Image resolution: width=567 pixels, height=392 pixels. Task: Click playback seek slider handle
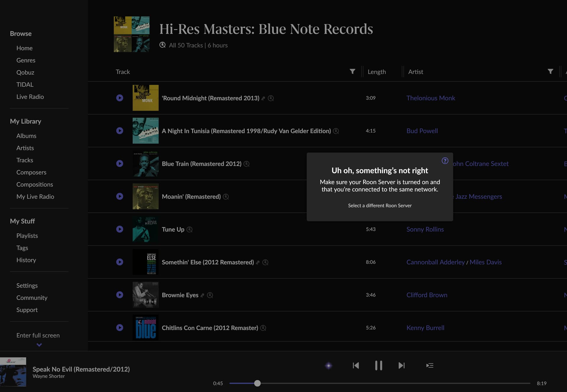click(257, 383)
